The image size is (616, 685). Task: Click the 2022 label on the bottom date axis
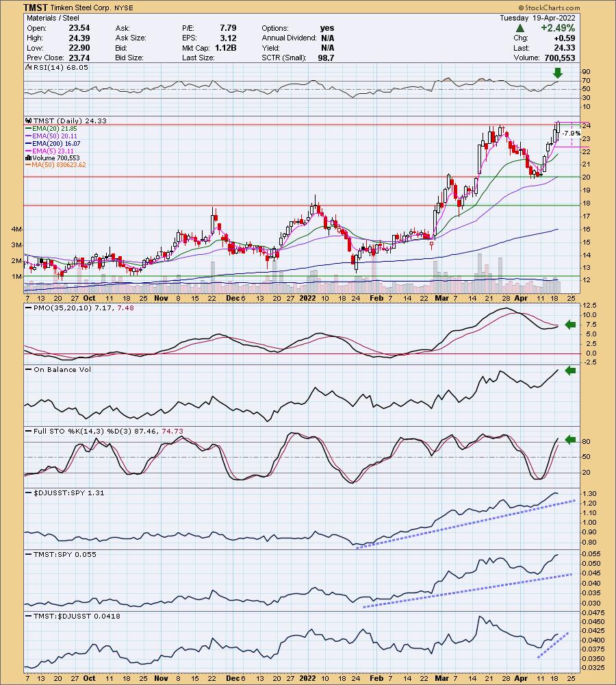(x=307, y=678)
